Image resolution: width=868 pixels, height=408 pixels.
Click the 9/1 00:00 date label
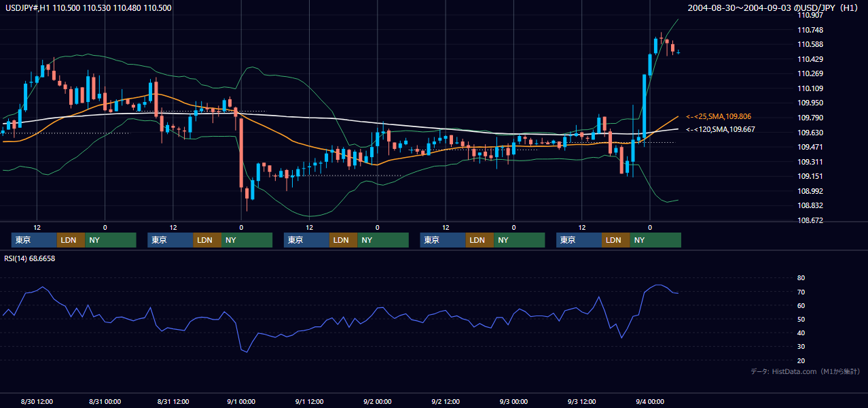241,401
